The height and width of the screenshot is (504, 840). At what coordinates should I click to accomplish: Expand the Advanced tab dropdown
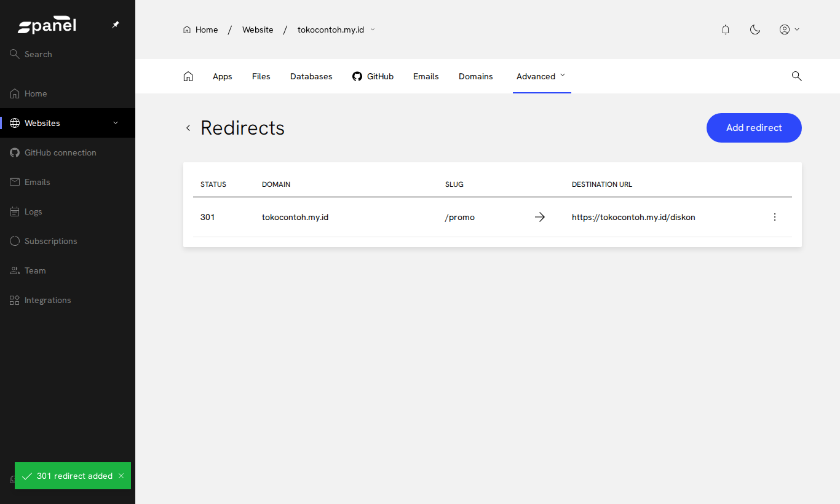tap(541, 76)
